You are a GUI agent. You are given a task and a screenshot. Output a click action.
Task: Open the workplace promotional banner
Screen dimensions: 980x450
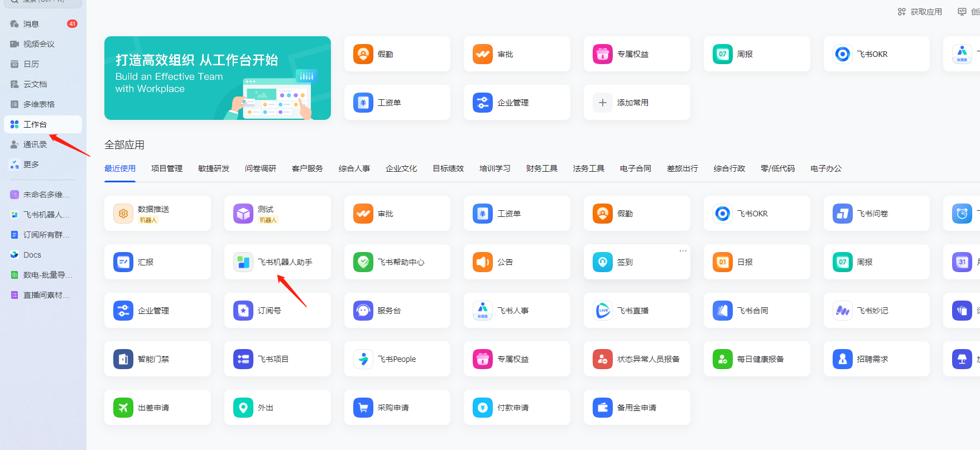(218, 78)
